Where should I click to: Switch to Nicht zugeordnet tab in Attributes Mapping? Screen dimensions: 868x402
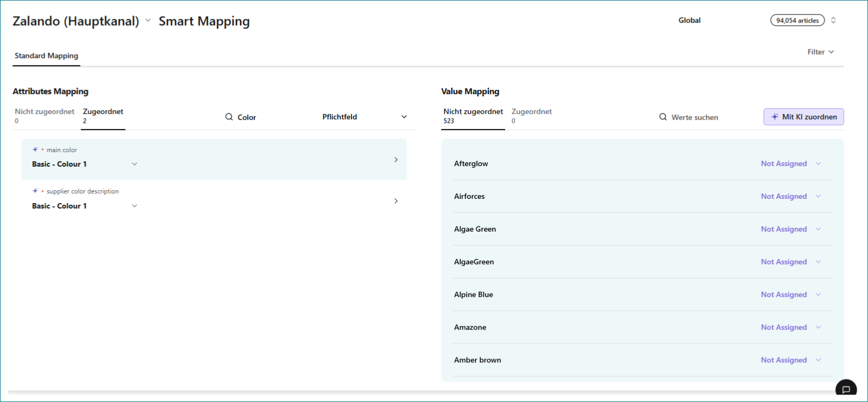[x=45, y=116]
